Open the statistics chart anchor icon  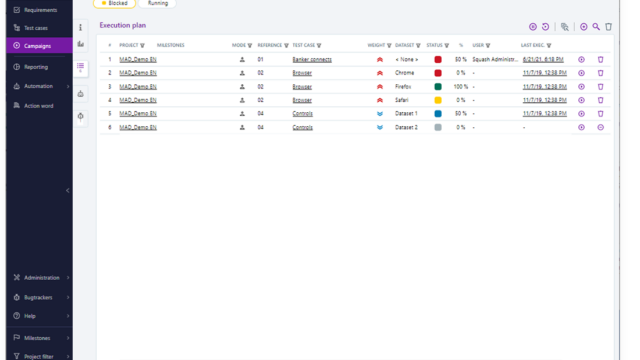(x=80, y=44)
